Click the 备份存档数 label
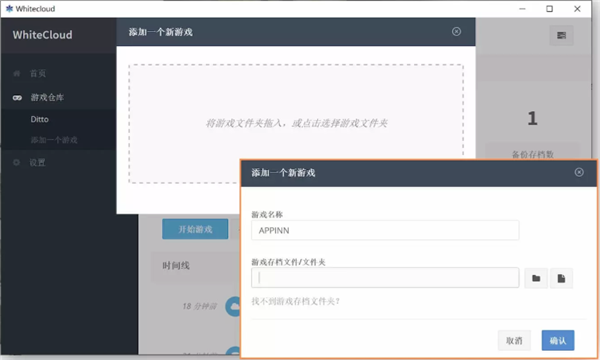600x360 pixels. pos(533,154)
